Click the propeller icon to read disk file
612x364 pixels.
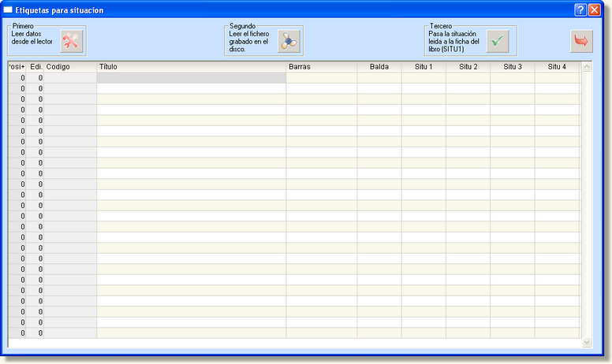(x=289, y=41)
